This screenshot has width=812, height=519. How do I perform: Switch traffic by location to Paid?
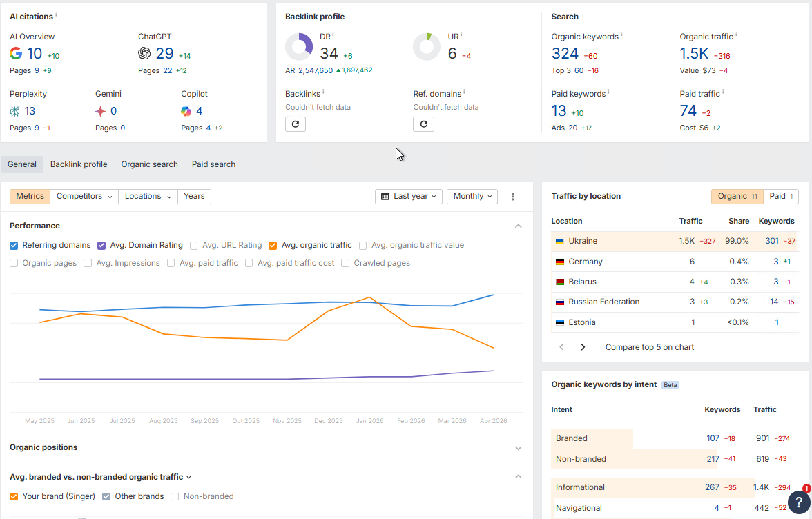point(781,197)
